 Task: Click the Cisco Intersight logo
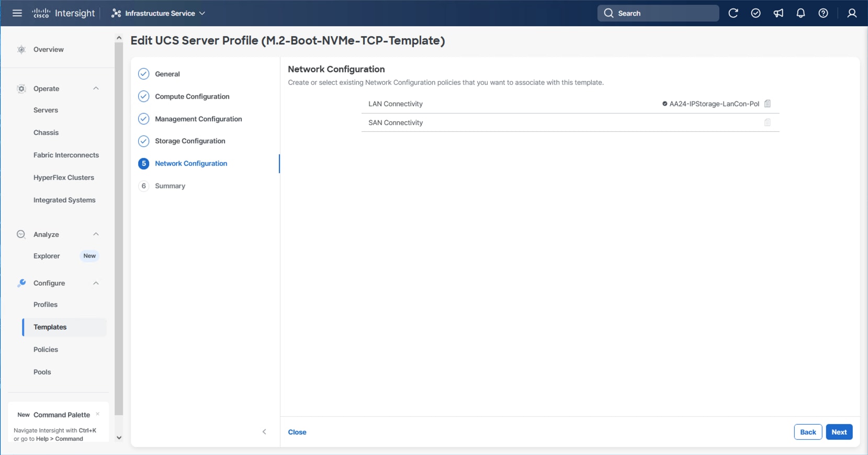pyautogui.click(x=63, y=13)
